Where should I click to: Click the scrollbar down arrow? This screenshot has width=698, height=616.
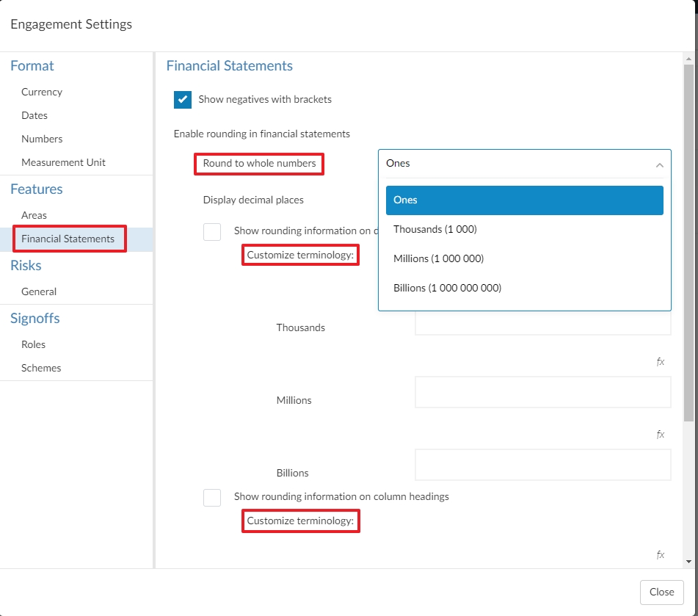(x=688, y=562)
